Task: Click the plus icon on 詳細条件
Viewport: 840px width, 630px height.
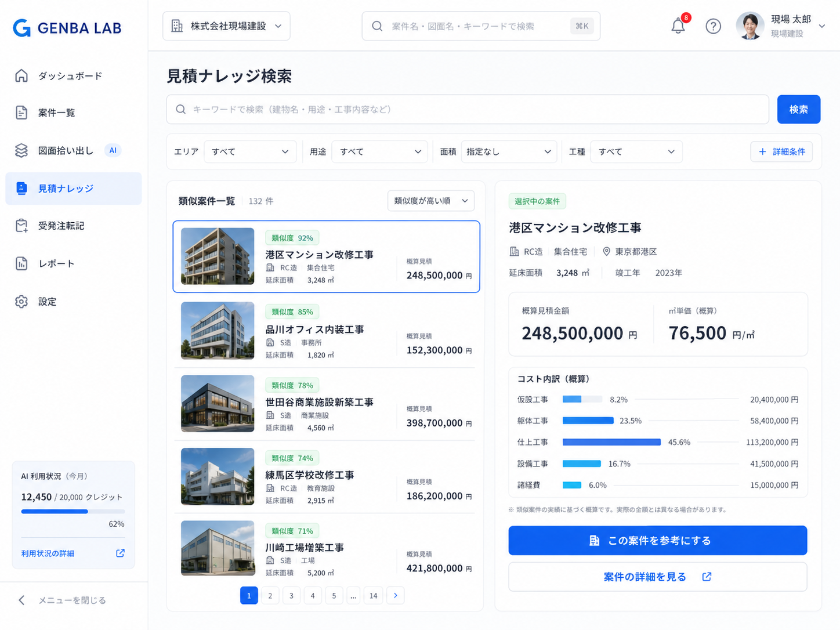Action: click(x=762, y=151)
